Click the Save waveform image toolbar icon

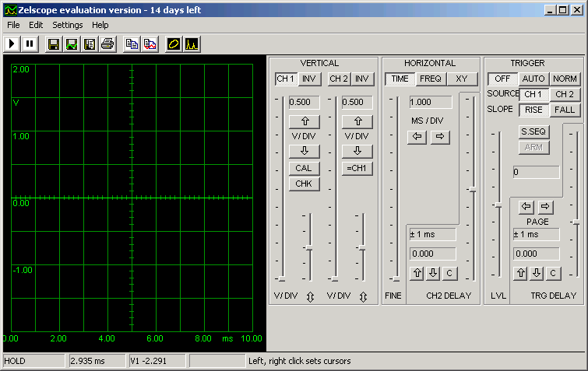pyautogui.click(x=72, y=44)
